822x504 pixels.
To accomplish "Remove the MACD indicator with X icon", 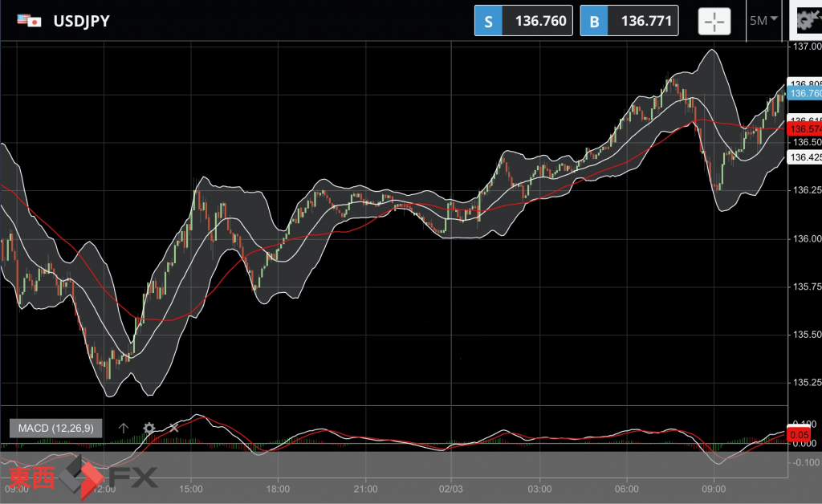I will tap(173, 428).
